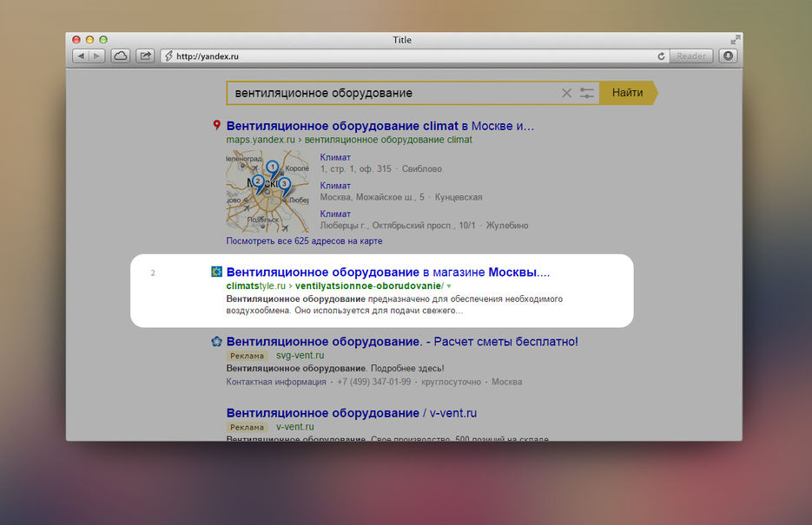
Task: Open the Климат listing on Можайское ш.
Action: click(335, 185)
